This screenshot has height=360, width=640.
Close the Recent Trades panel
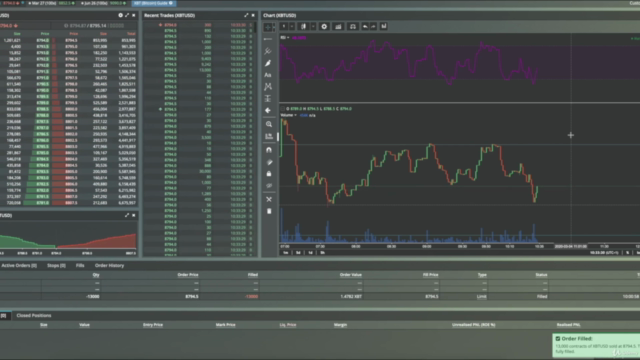pyautogui.click(x=253, y=15)
